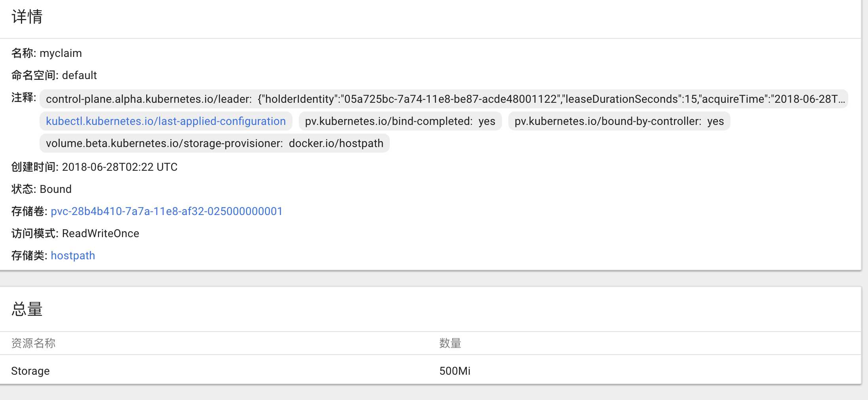The height and width of the screenshot is (400, 868).
Task: Click the myclaim name value
Action: click(61, 53)
